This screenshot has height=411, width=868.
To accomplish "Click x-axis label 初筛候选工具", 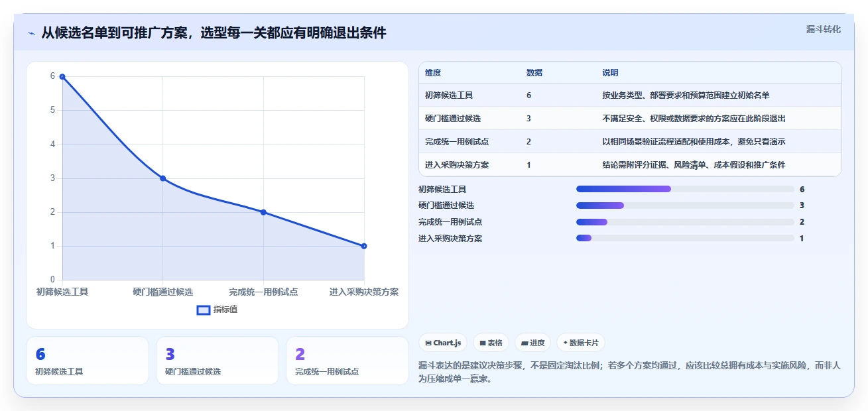I will pos(62,292).
